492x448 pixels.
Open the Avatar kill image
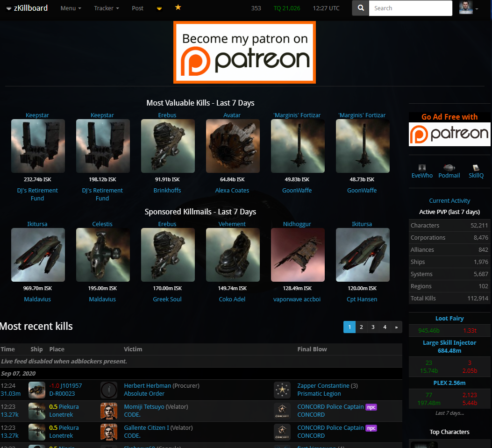233,146
